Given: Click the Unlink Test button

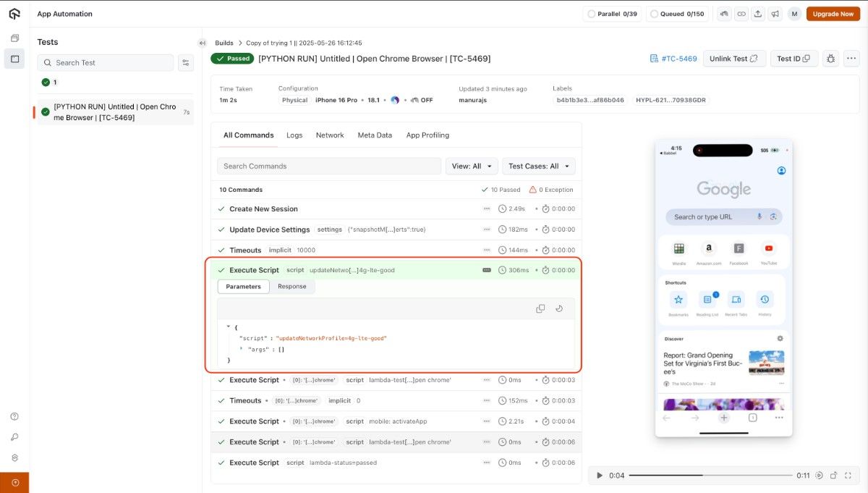Looking at the screenshot, I should point(733,59).
